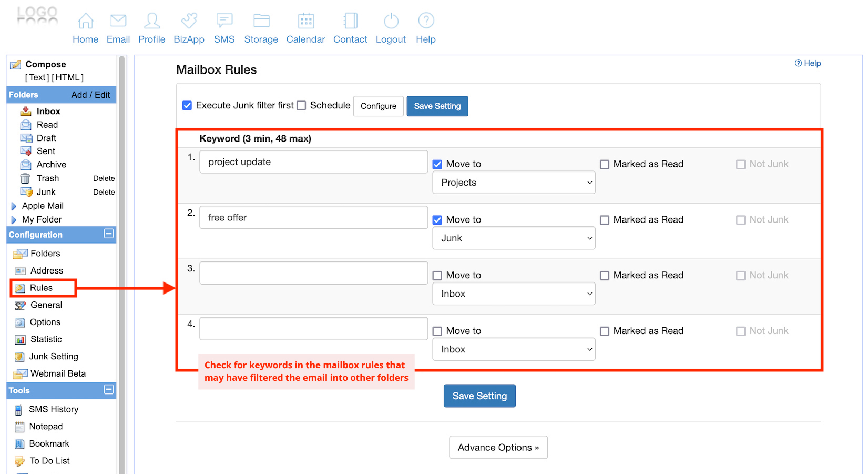Viewport: 868px width, 475px height.
Task: Click the Storage folder icon
Action: [x=261, y=21]
